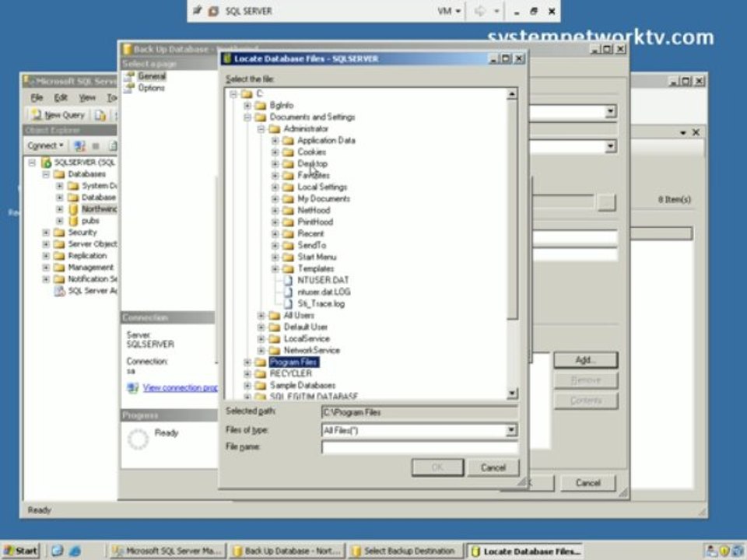Collapse the Administrator folder node

click(x=261, y=129)
